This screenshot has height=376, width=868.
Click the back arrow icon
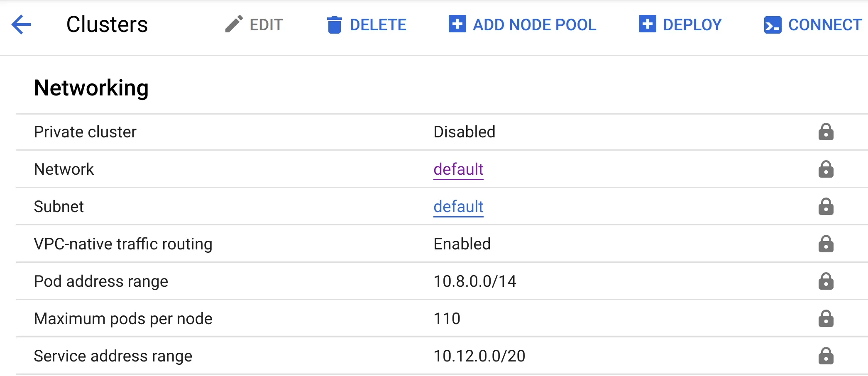22,24
